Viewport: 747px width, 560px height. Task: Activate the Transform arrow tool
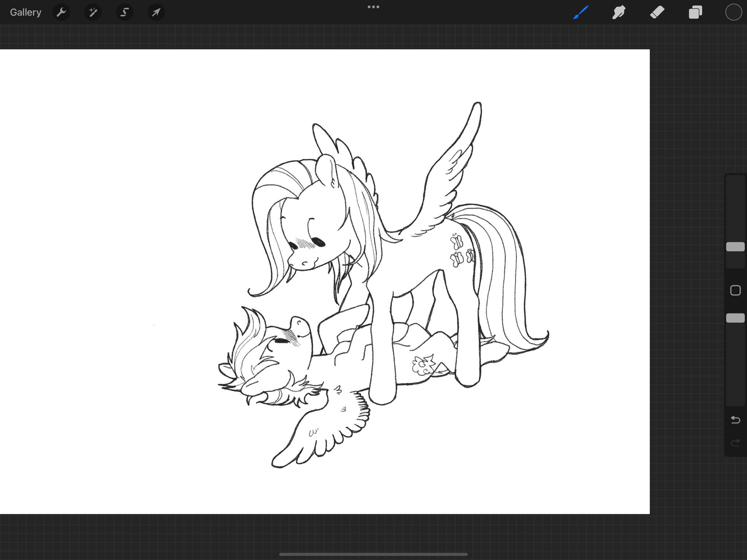coord(156,12)
